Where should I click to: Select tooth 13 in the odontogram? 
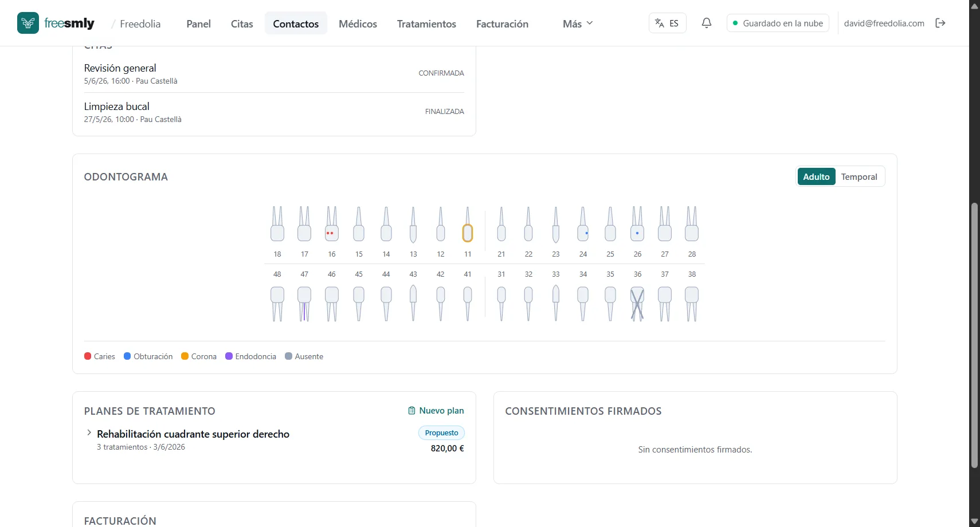[413, 224]
